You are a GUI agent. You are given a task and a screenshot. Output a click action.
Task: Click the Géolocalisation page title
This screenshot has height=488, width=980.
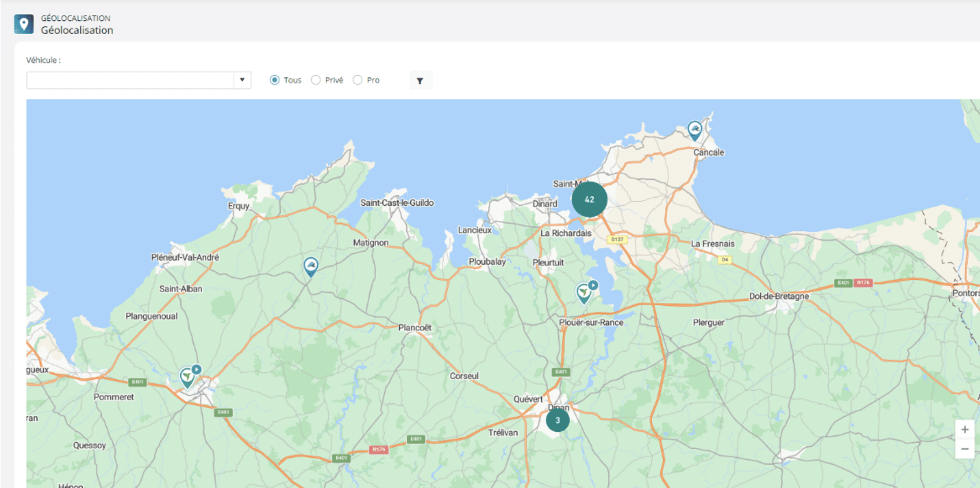pos(77,30)
